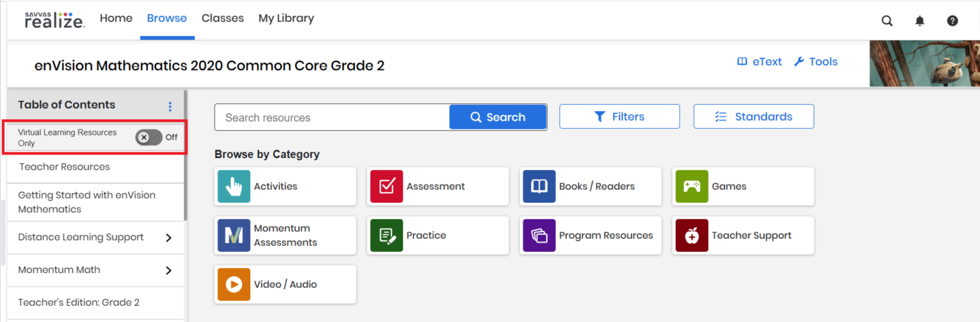Screen dimensions: 980x322
Task: Click the Video / Audio play icon
Action: 234,285
